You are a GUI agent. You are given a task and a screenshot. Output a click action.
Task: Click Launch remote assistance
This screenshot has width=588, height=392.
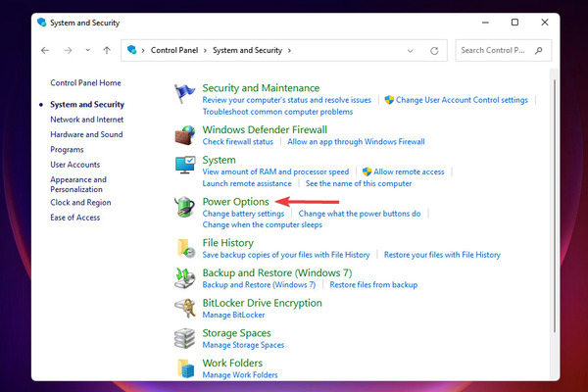247,183
